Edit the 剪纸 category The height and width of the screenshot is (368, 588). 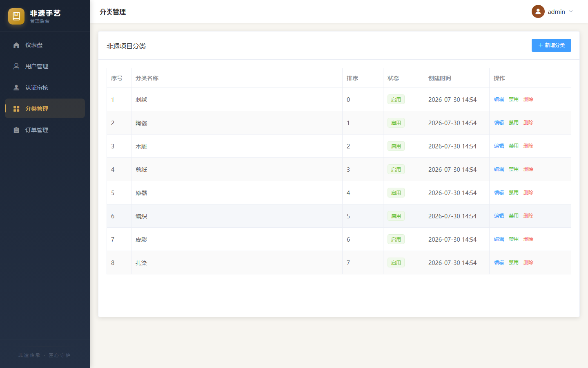point(499,169)
